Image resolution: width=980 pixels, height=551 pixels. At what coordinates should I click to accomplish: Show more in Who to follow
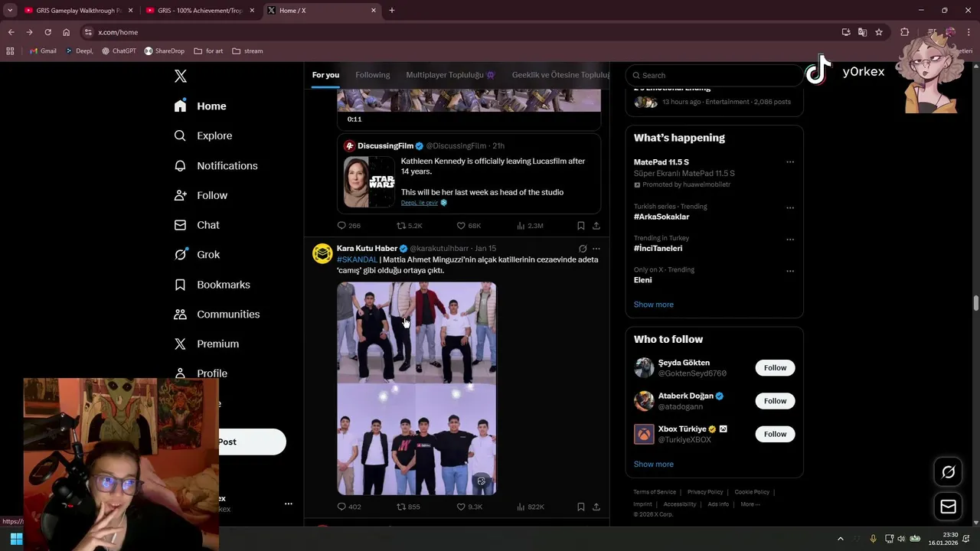click(x=654, y=465)
